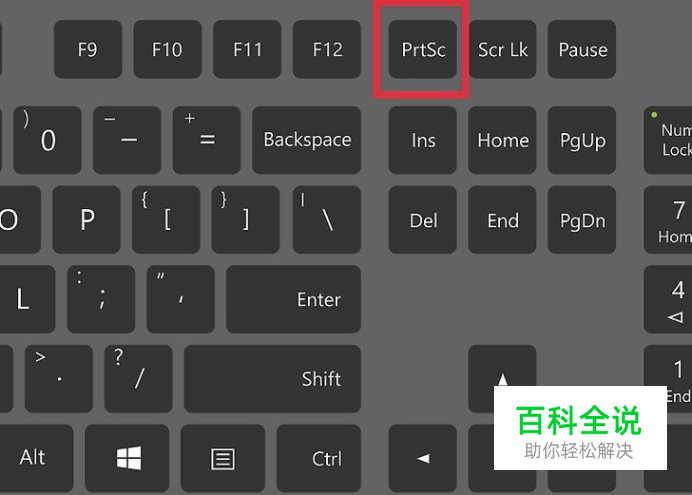Click the Home key
Image resolution: width=692 pixels, height=495 pixels.
[x=502, y=140]
